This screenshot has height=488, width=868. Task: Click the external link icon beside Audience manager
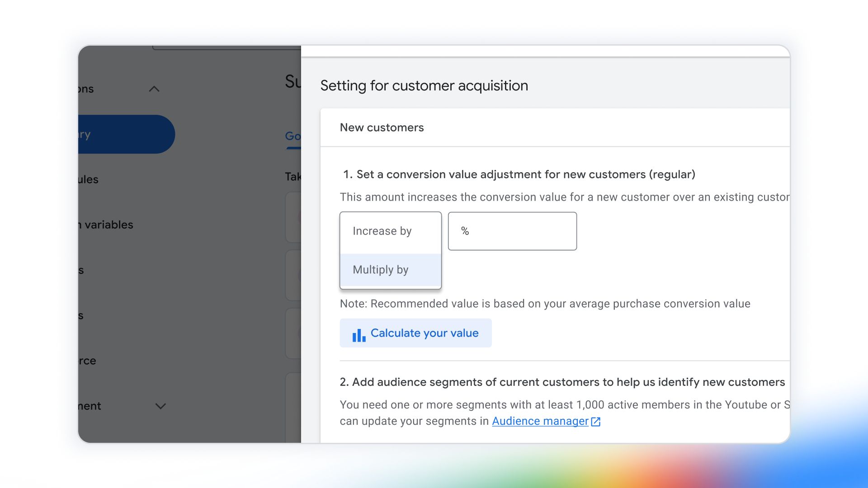(x=596, y=422)
